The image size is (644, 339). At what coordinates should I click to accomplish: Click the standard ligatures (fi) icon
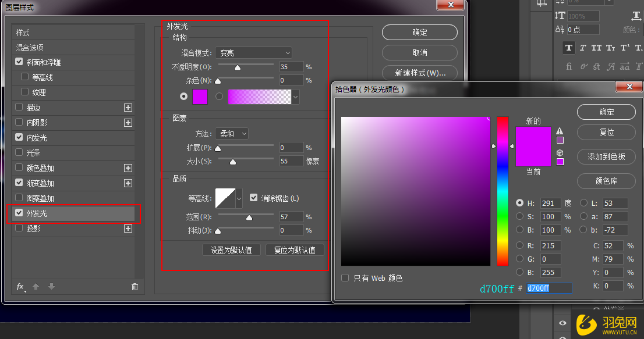[569, 66]
